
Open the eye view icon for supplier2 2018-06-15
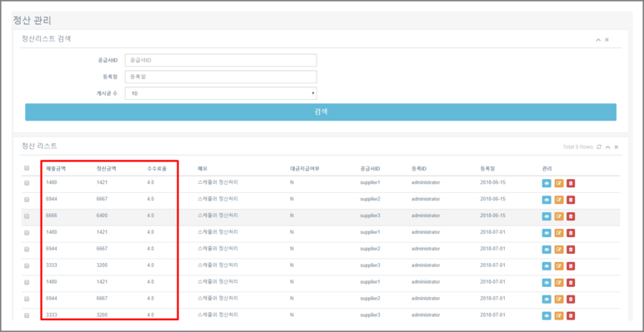[547, 200]
